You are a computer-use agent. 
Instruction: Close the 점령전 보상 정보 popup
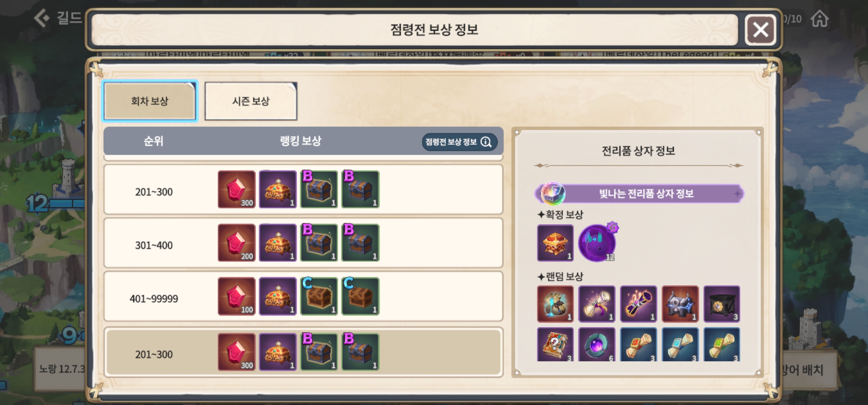[760, 30]
